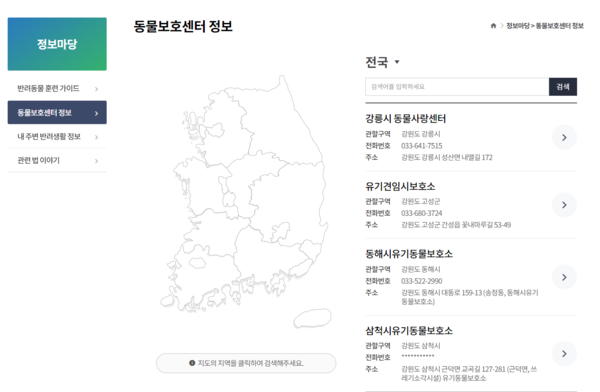
Task: Open the 동해시유기동물보호소 detail arrow
Action: [x=564, y=277]
